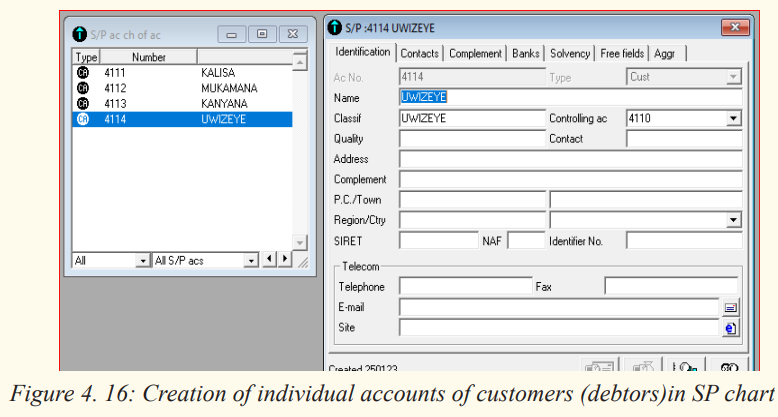This screenshot has width=778, height=417.
Task: Click the S/P ac ch of ac window icon
Action: point(79,34)
